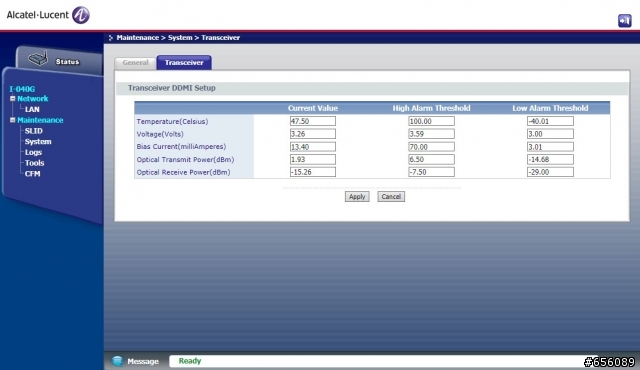Screen dimensions: 640x370
Task: Open the SLID page
Action: tap(33, 131)
